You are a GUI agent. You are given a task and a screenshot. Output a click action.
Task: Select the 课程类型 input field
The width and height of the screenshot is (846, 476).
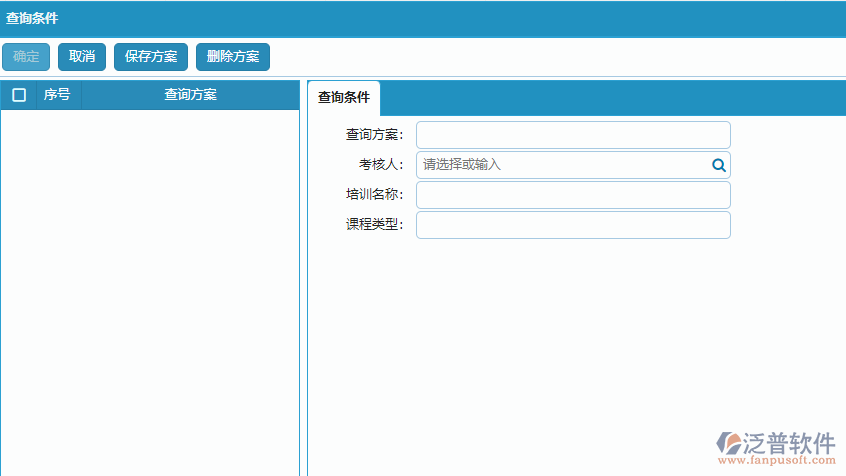tap(572, 225)
